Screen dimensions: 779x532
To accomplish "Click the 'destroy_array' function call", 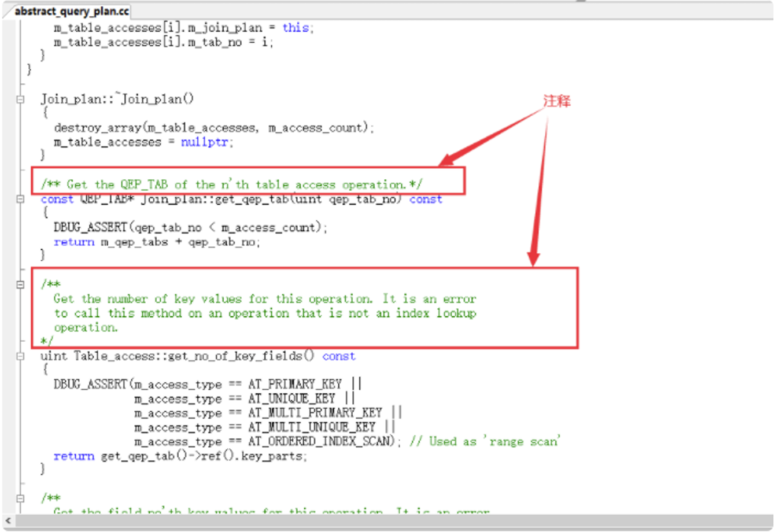I will pyautogui.click(x=98, y=128).
